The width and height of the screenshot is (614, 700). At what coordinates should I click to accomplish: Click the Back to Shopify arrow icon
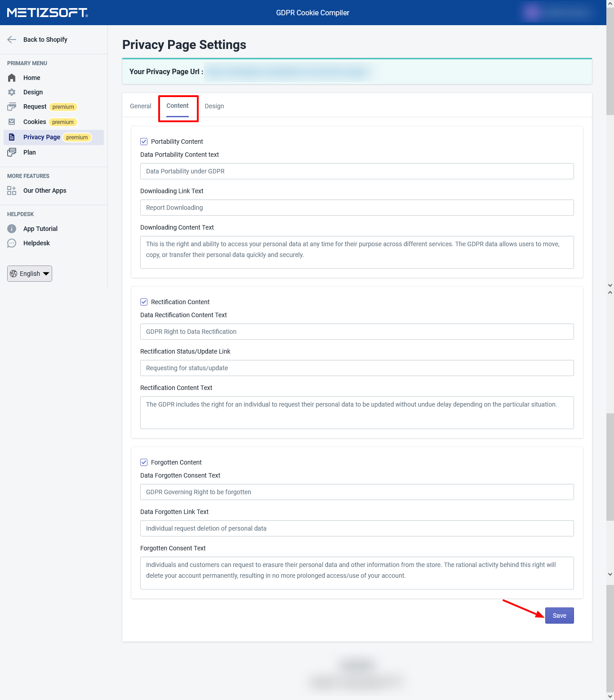pyautogui.click(x=12, y=40)
